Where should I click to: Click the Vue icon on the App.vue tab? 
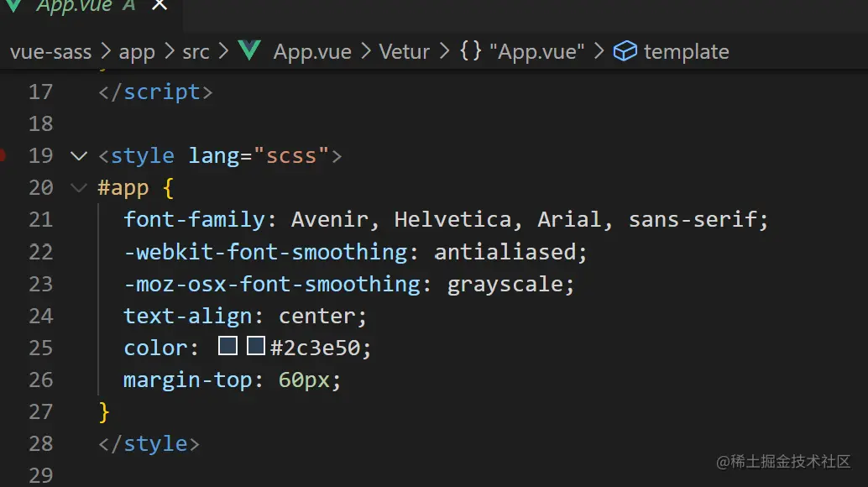13,5
